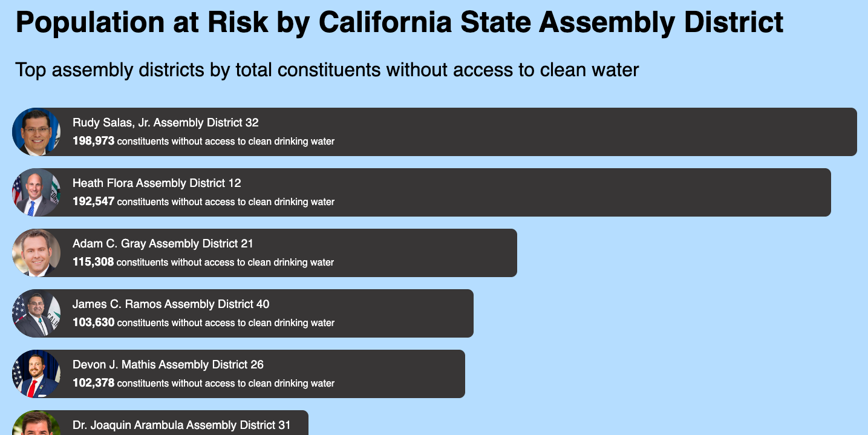Image resolution: width=868 pixels, height=435 pixels.
Task: Click Dr. Joaquin Arambula's portrait photo
Action: coord(36,423)
